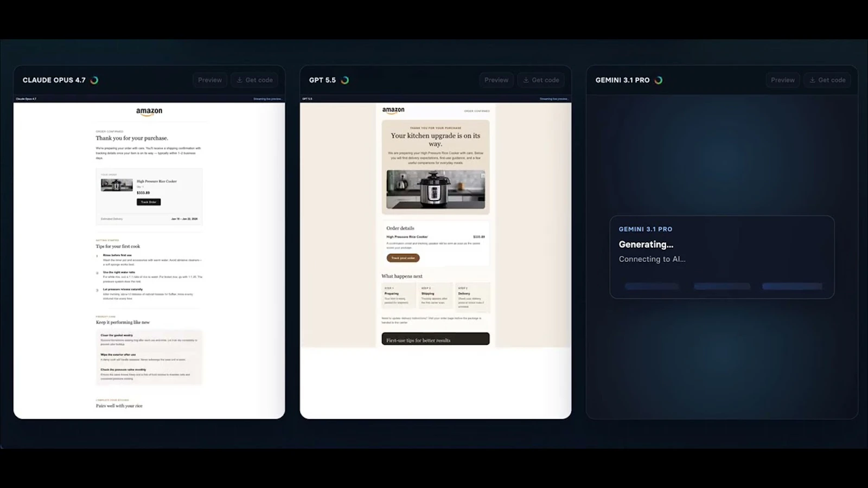Click 'ORDER CONFIRMED' label in GPT preview header

(x=477, y=111)
